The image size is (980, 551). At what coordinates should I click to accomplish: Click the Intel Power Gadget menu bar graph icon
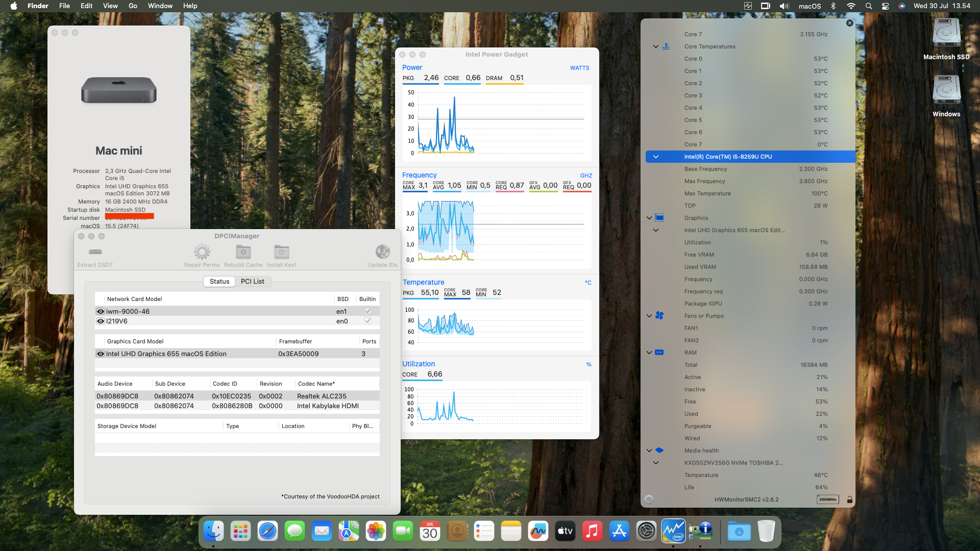[747, 6]
